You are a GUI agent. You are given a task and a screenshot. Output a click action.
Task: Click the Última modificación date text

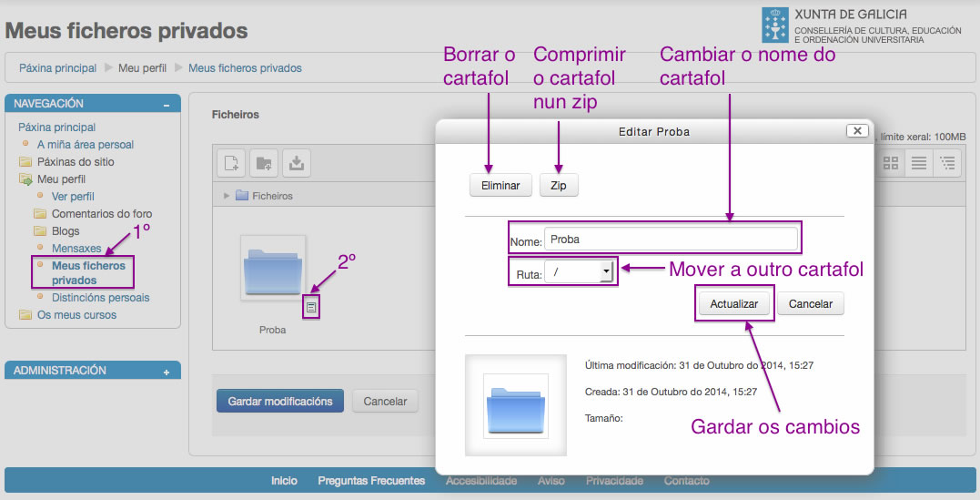700,365
